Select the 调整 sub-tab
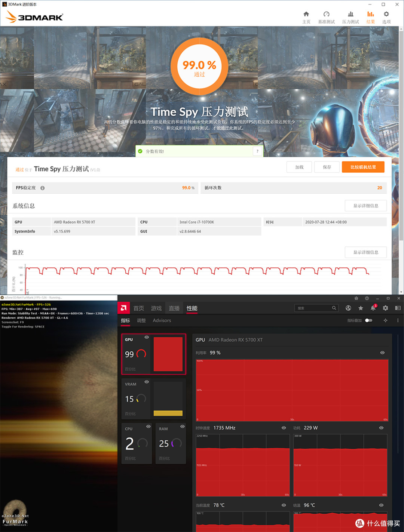 click(x=141, y=320)
